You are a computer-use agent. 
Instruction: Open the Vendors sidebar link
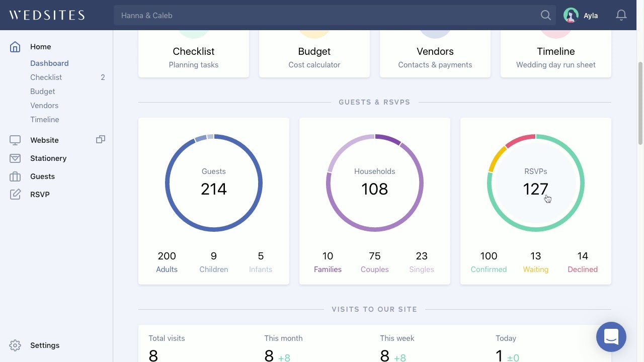tap(44, 106)
